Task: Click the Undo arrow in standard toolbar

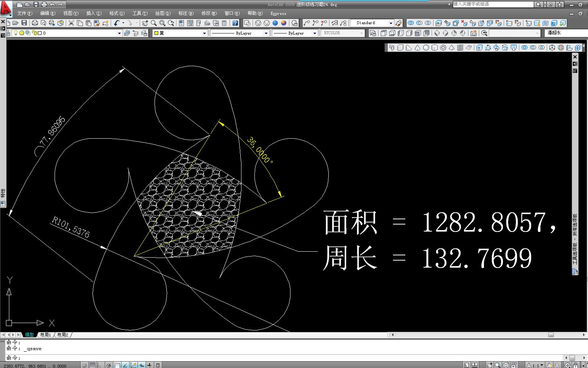Action: (117, 23)
